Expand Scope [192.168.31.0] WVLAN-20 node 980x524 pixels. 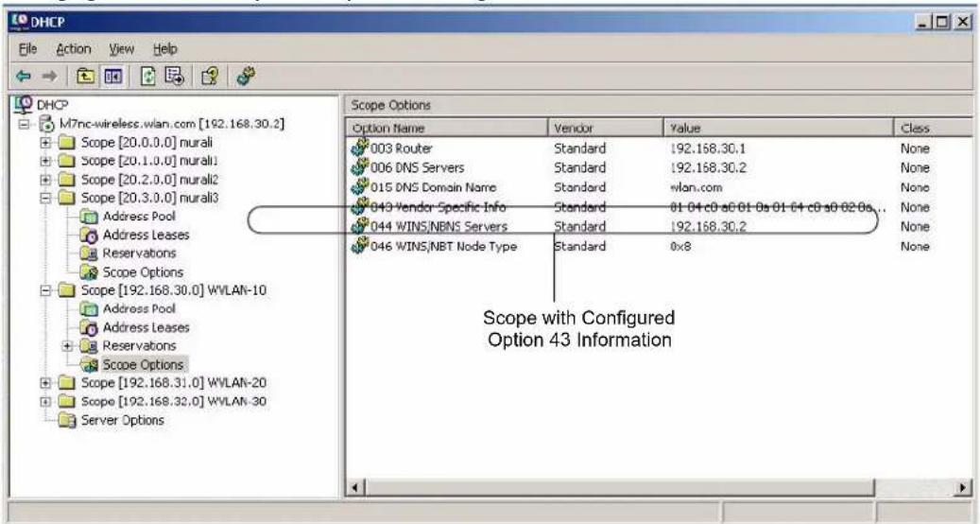coord(45,383)
